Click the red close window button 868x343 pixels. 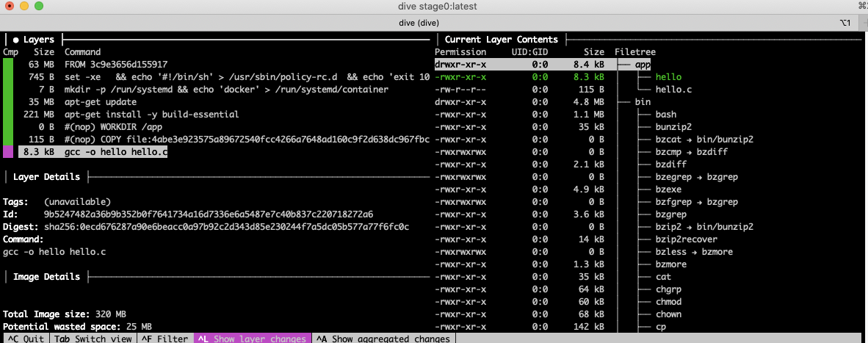[10, 7]
